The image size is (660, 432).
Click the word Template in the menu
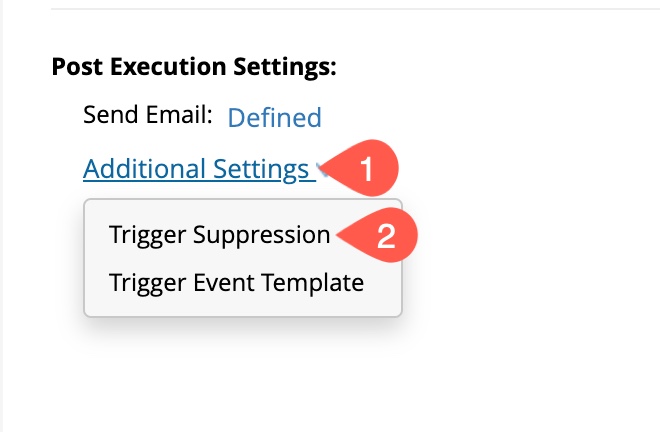tap(313, 282)
